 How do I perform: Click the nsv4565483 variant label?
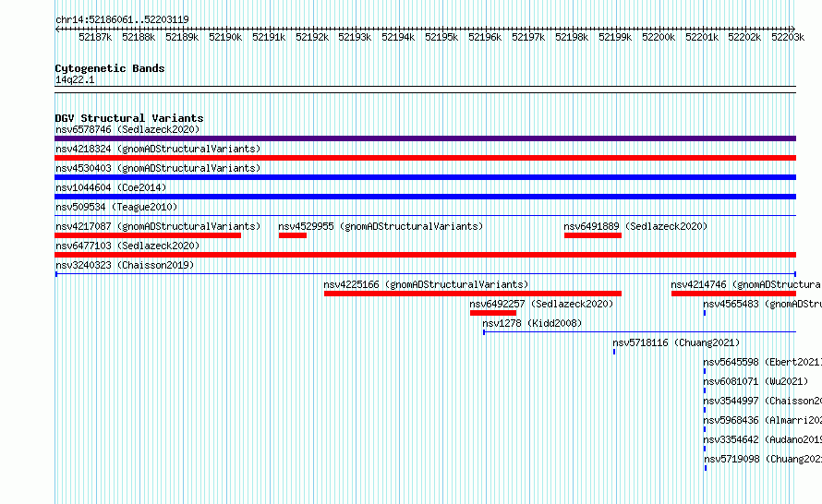(762, 304)
